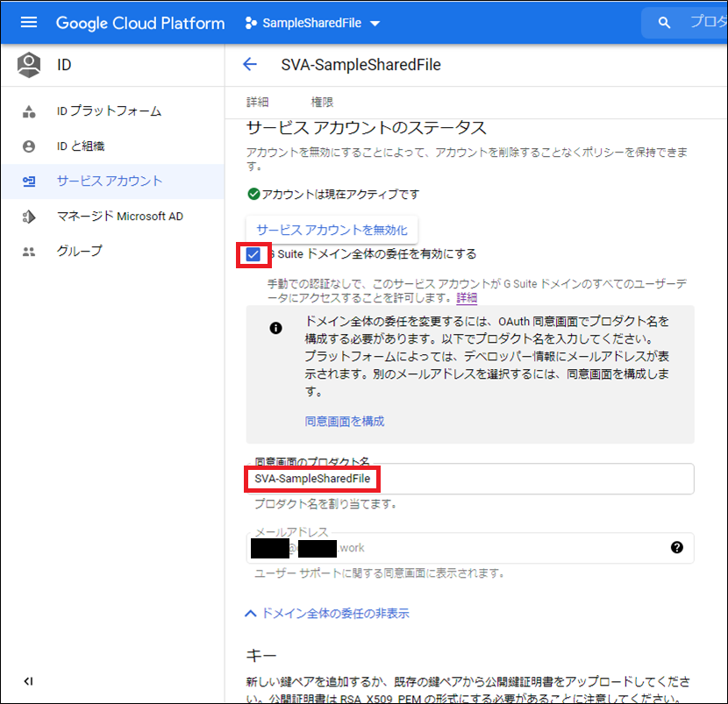Click the マネージド Microsoft AD icon

29,217
